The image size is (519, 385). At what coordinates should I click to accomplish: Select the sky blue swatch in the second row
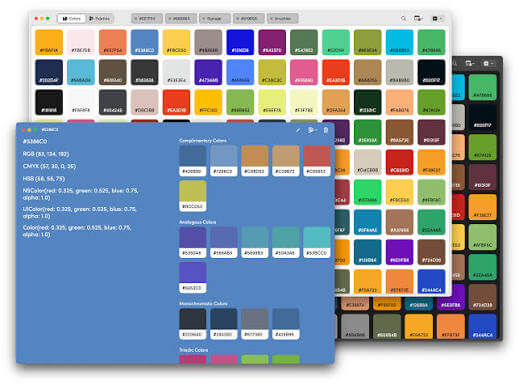click(81, 72)
